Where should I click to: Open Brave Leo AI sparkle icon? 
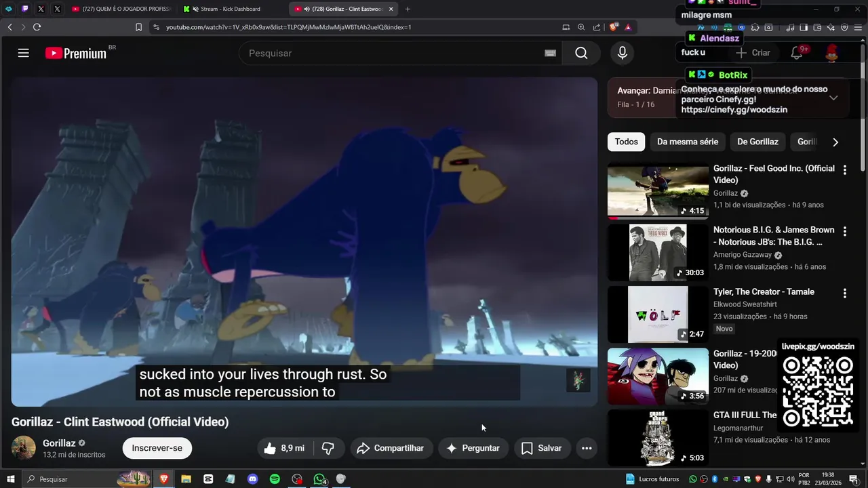coord(831,27)
